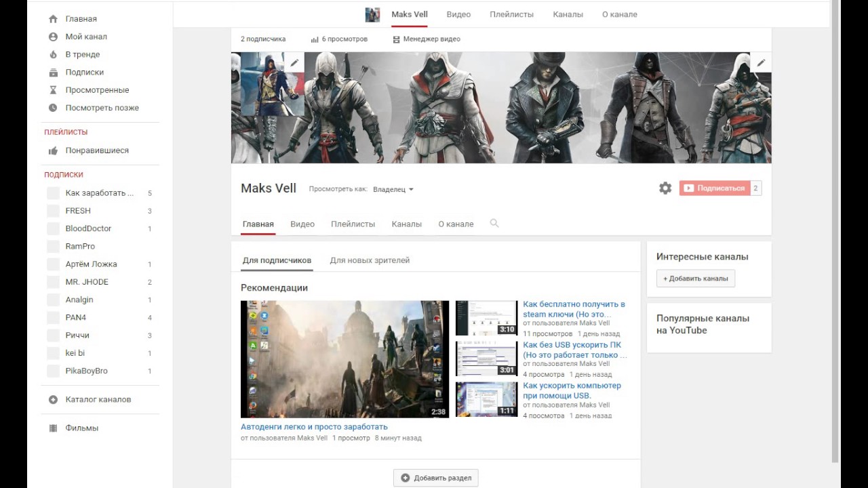Click the kei bi subscription avatar
This screenshot has height=488, width=868.
53,353
